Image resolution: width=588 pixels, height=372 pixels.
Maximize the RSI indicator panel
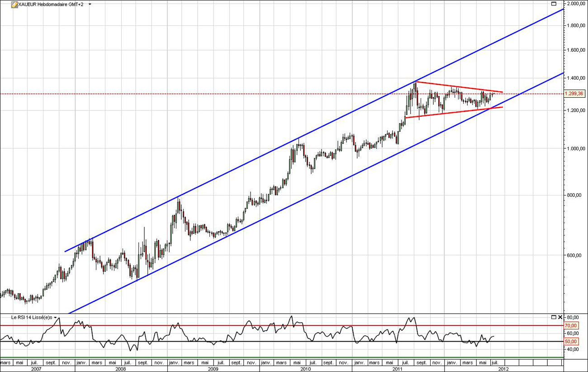[554, 317]
